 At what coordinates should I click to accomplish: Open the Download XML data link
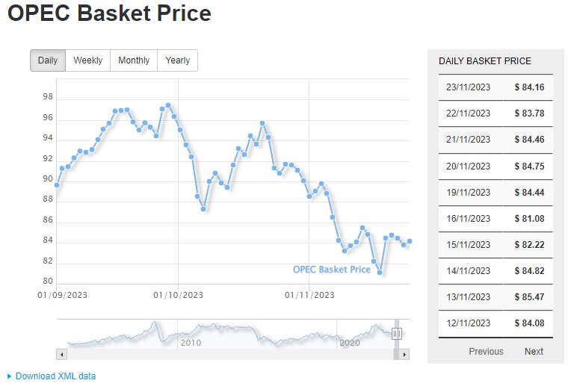point(55,376)
